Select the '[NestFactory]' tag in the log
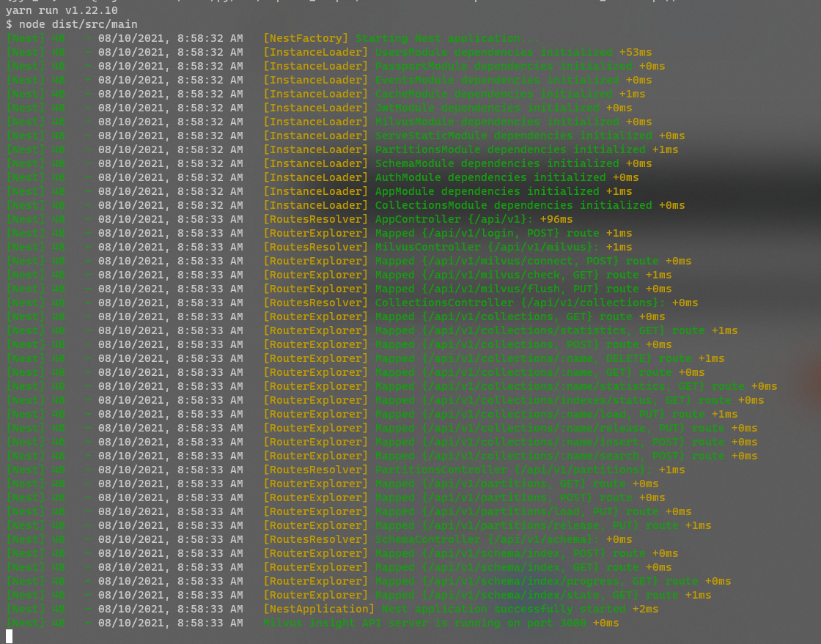 [x=306, y=38]
